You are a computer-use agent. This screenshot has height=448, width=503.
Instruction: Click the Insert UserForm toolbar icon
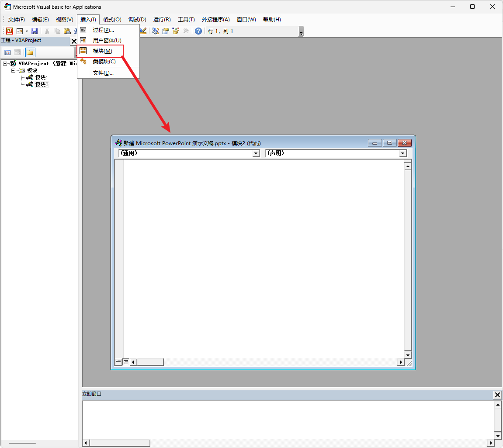(20, 31)
